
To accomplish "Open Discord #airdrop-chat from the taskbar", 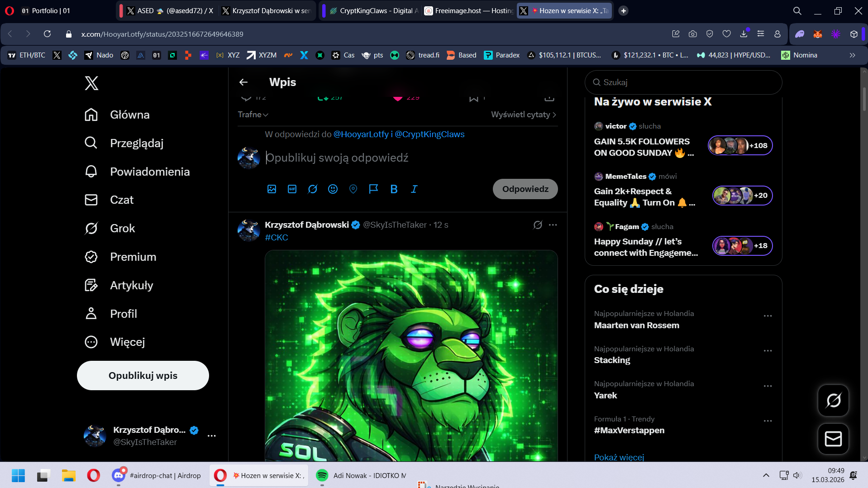I will (x=156, y=475).
